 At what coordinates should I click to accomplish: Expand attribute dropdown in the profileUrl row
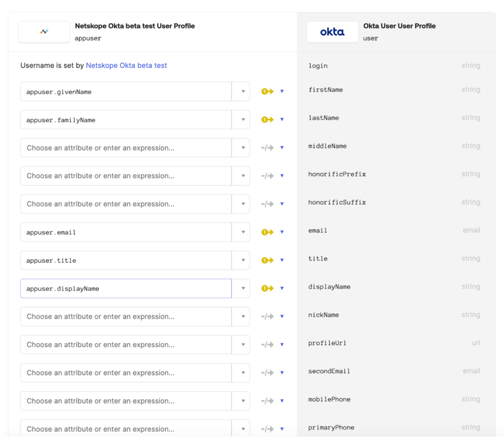pos(241,345)
